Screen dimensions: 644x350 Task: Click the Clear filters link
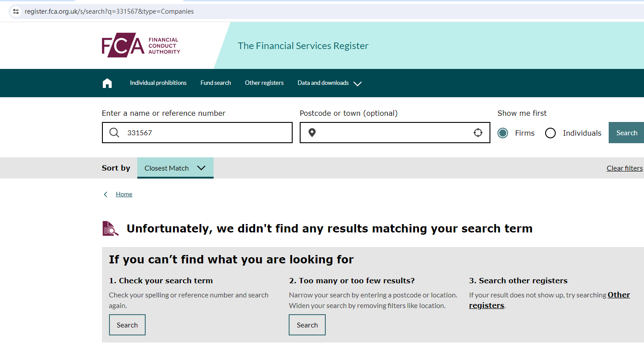[625, 168]
